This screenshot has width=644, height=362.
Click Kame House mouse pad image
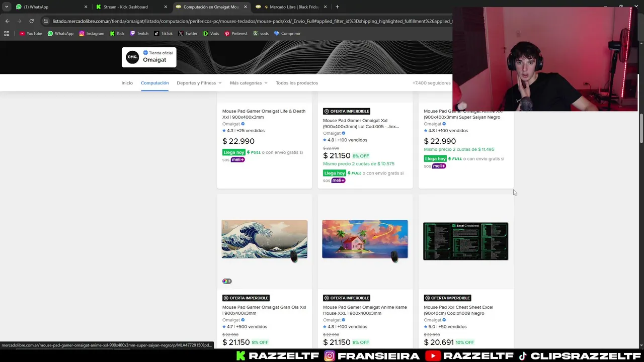coord(365,240)
